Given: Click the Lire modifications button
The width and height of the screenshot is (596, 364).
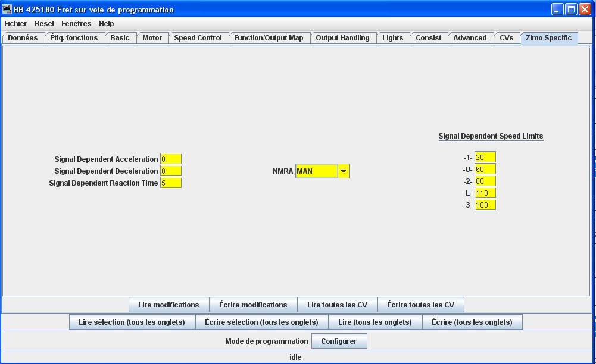Looking at the screenshot, I should coord(168,305).
